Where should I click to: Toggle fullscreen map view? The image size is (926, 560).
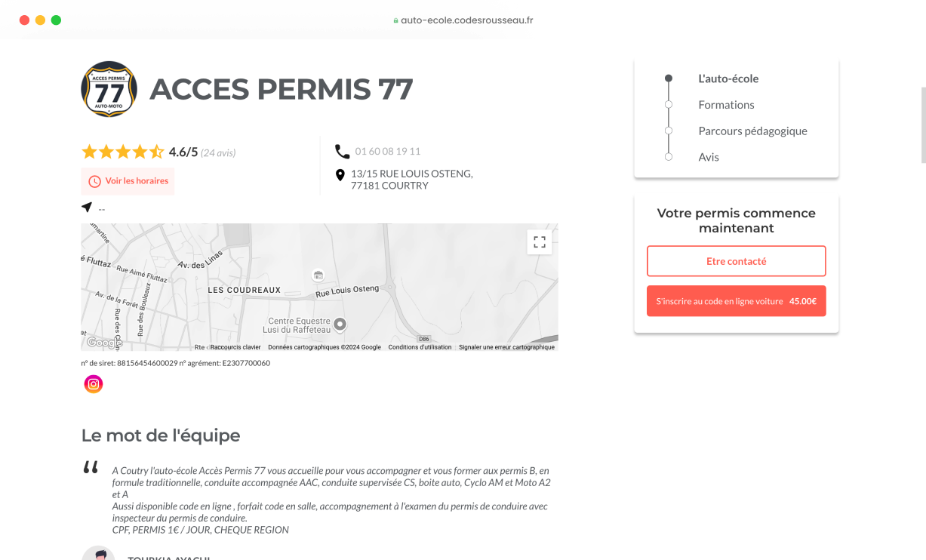tap(539, 242)
